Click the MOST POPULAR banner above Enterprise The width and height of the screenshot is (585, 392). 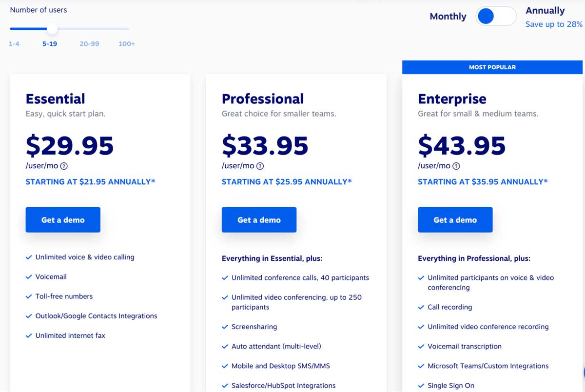(492, 67)
